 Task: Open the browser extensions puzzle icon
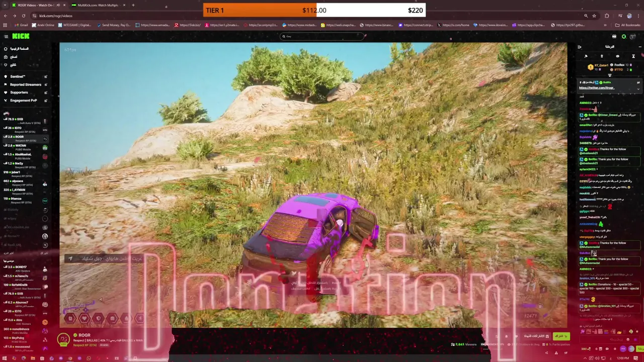607,16
